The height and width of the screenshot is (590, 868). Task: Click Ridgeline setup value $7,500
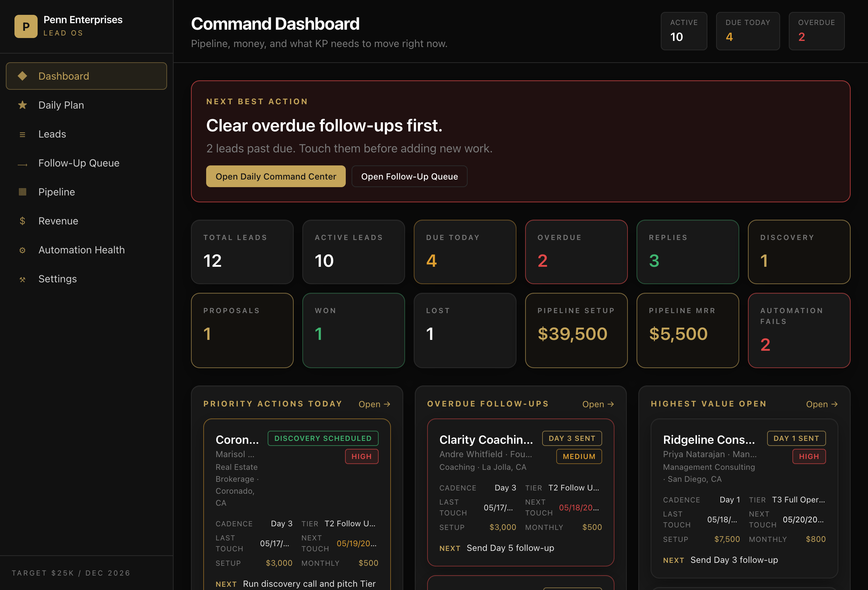tap(727, 539)
